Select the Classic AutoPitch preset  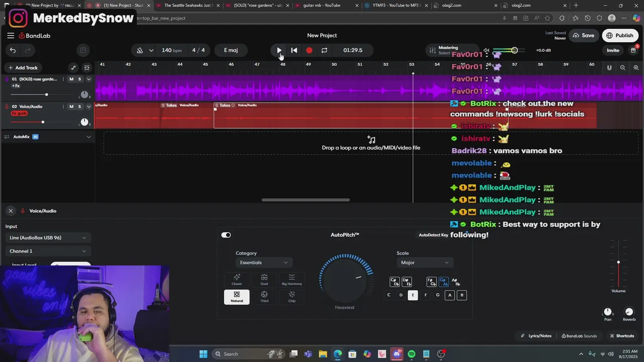236,280
